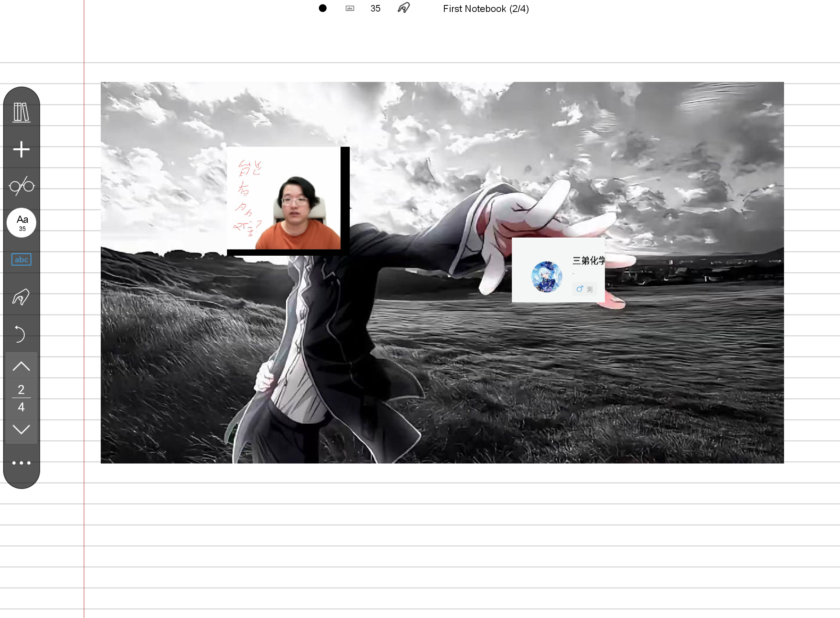The width and height of the screenshot is (840, 618).
Task: Open more options three dots menu
Action: pyautogui.click(x=21, y=463)
